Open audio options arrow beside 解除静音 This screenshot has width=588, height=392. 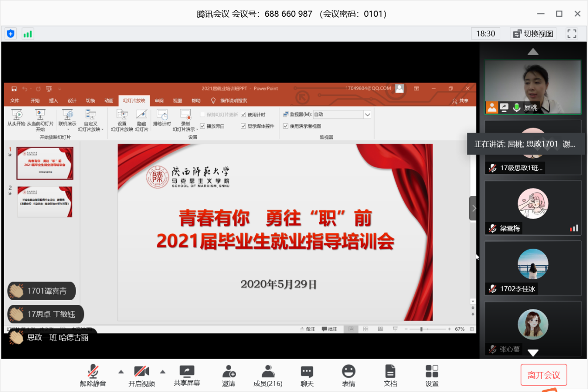(121, 371)
